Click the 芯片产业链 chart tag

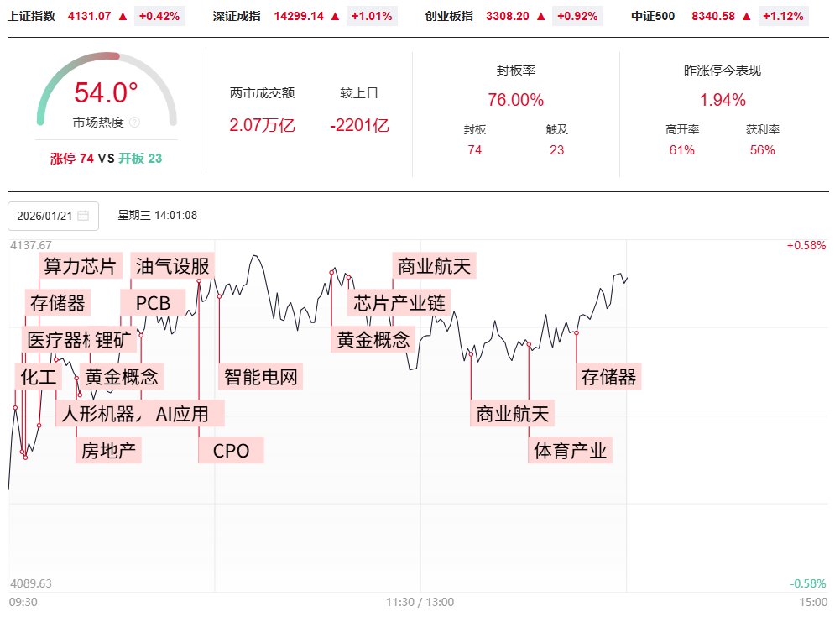coord(399,302)
